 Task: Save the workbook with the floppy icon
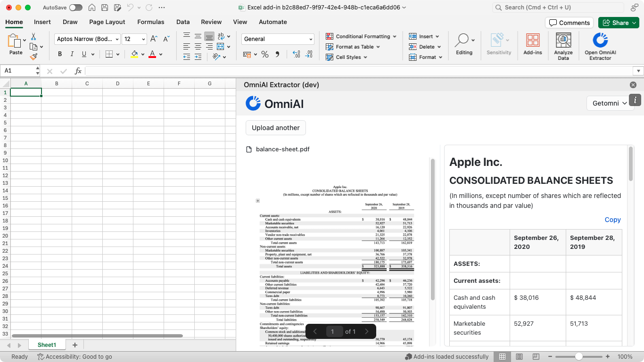(105, 8)
